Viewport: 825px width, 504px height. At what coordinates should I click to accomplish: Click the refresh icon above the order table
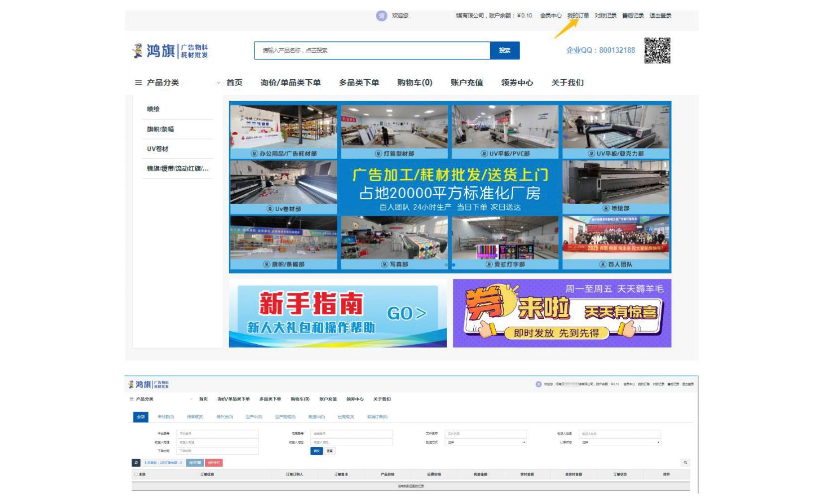(x=136, y=463)
